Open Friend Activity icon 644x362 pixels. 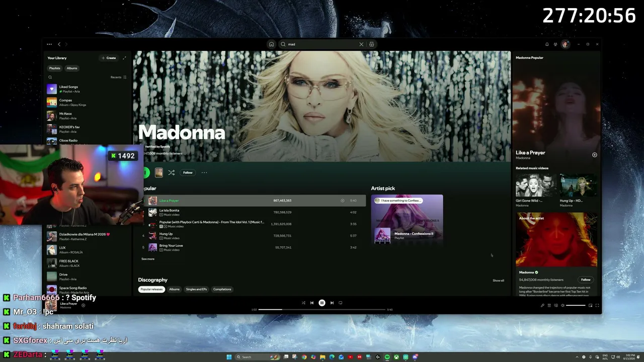coord(555,44)
